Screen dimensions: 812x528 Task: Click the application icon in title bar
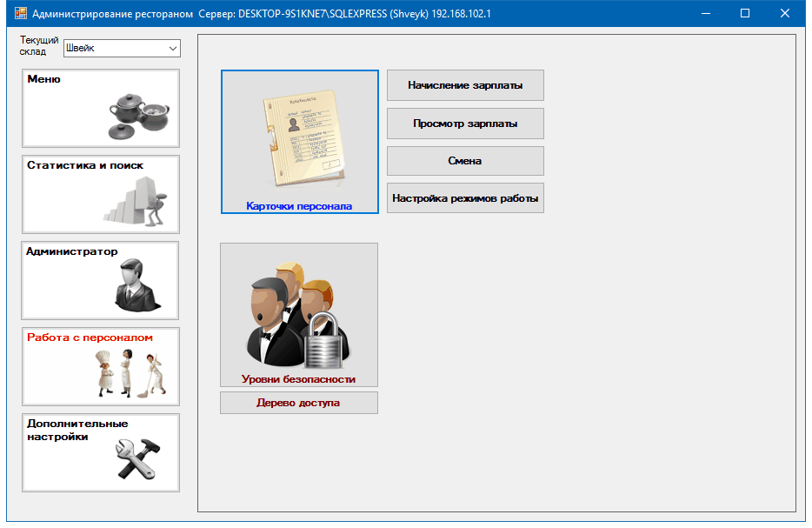click(21, 13)
